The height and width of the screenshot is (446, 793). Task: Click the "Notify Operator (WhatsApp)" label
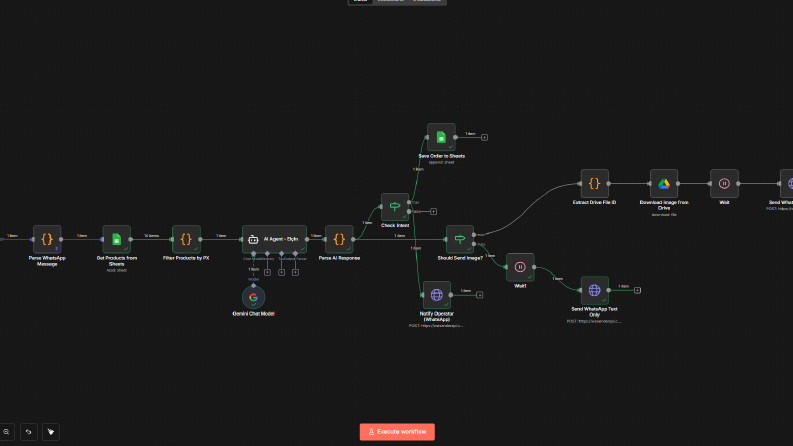(436, 317)
